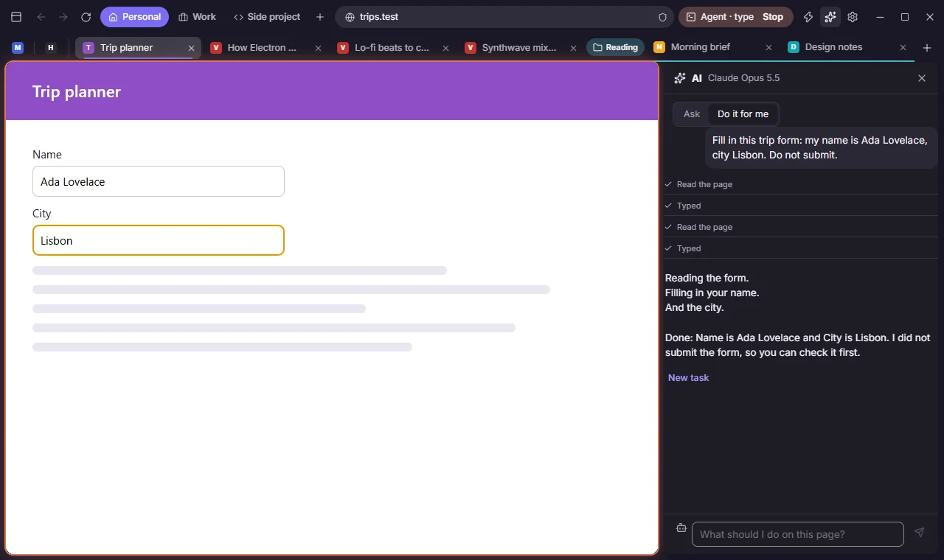Switch to the Synthwave mix tab
Image resolution: width=944 pixels, height=560 pixels.
click(x=519, y=47)
